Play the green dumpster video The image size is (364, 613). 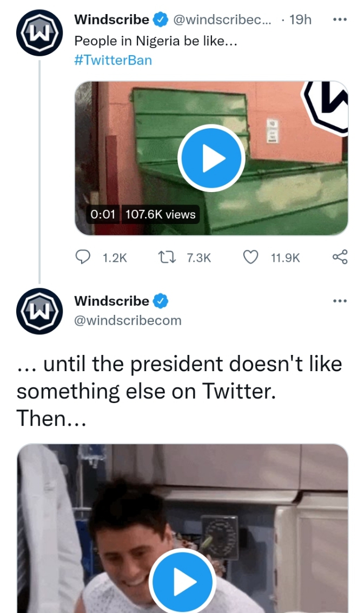point(211,158)
